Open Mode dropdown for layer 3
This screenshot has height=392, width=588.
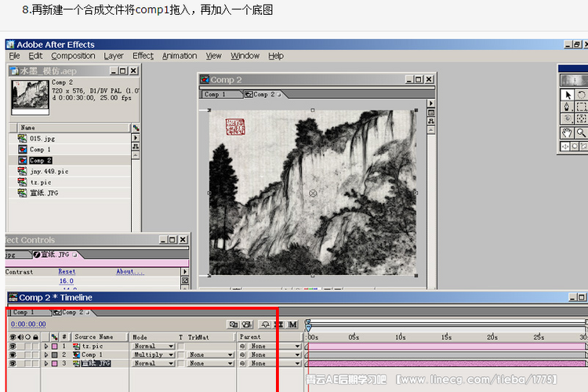[154, 363]
